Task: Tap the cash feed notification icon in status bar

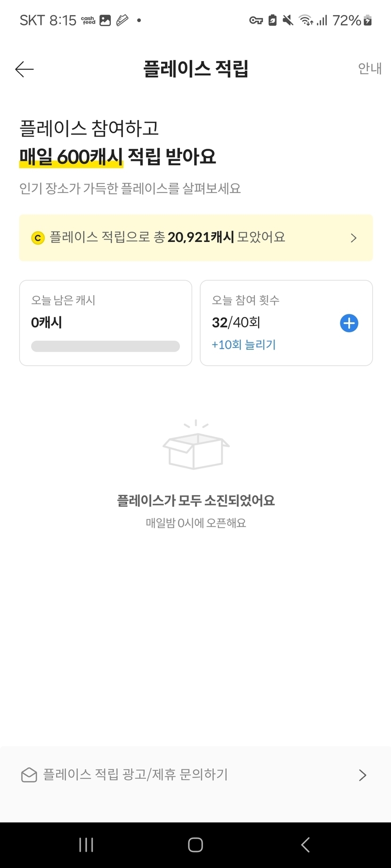Action: [88, 20]
